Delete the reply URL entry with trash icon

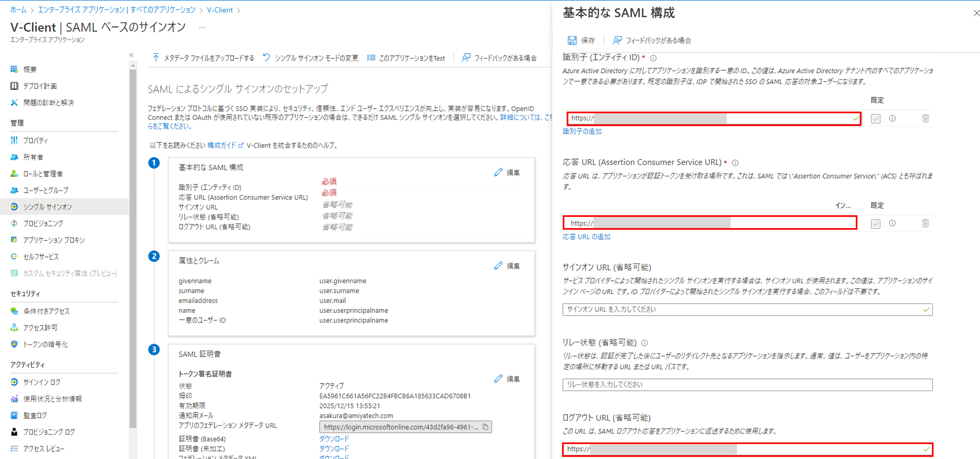pyautogui.click(x=925, y=223)
